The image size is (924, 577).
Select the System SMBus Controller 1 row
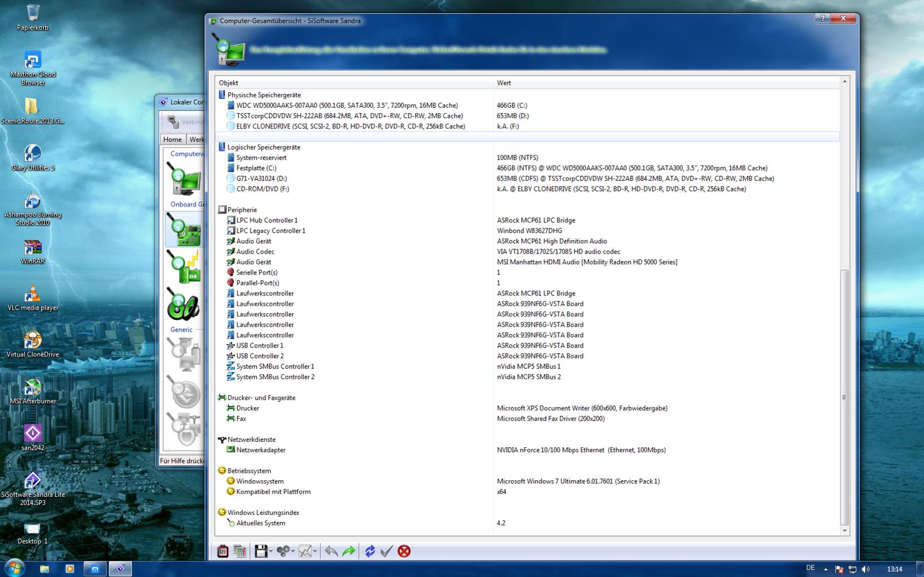tap(527, 367)
